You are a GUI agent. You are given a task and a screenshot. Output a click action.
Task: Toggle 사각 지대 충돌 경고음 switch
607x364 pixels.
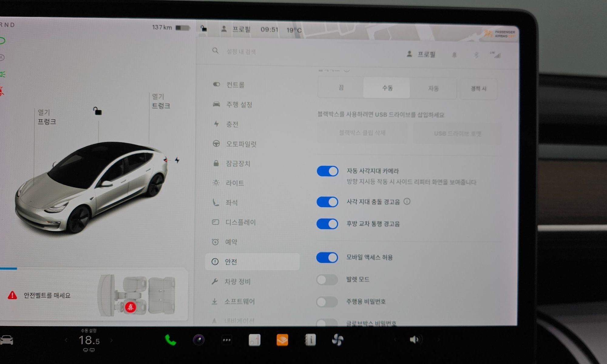[x=327, y=202]
